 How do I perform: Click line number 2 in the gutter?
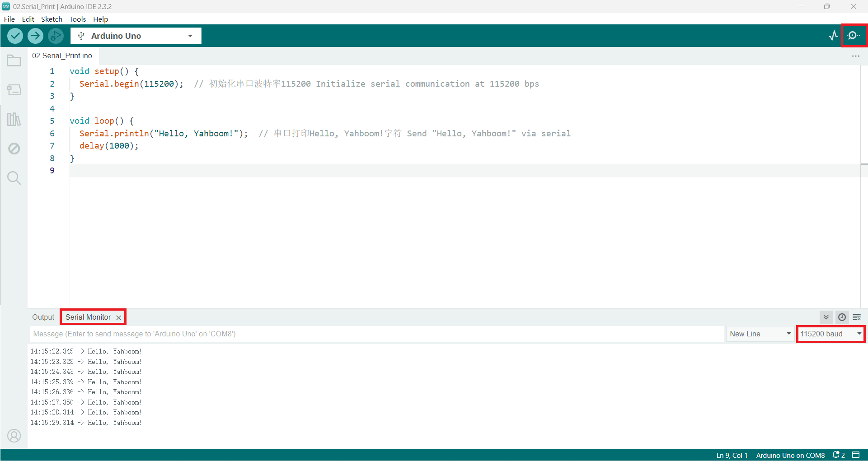(52, 84)
